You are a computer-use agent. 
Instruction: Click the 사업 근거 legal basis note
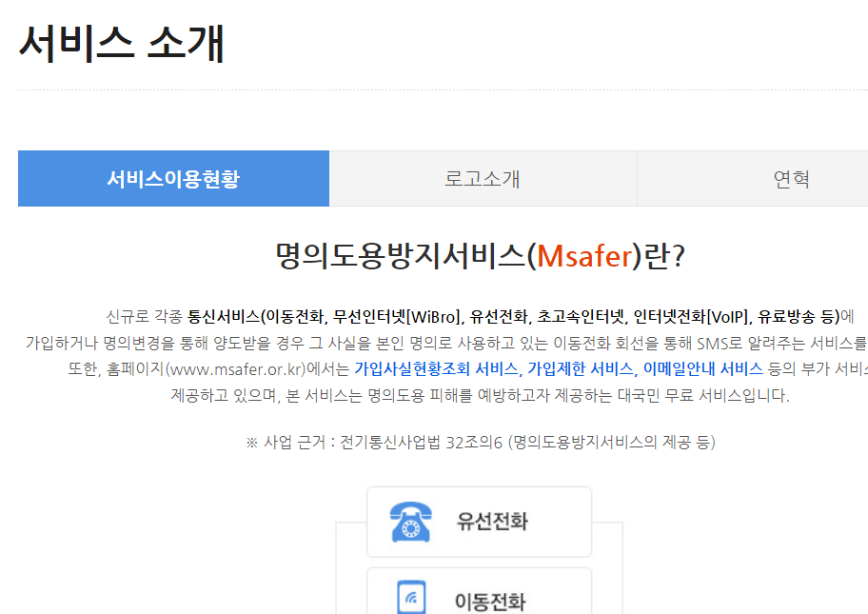coord(481,443)
